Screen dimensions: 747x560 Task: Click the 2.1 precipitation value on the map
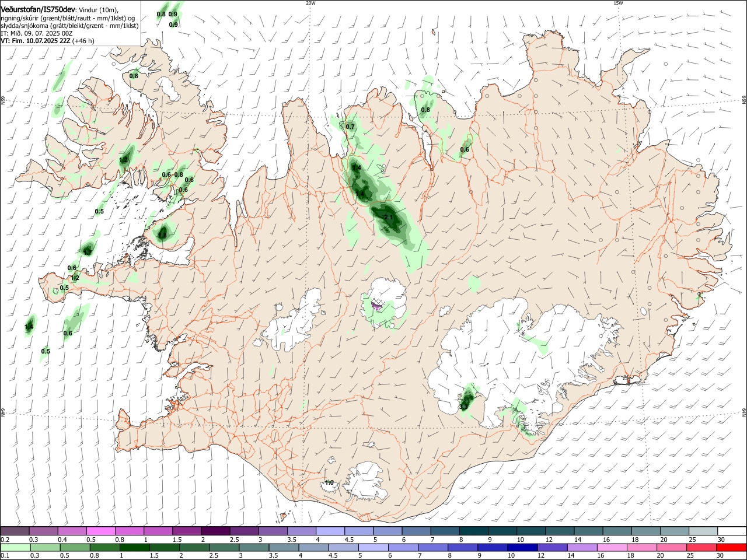[389, 218]
